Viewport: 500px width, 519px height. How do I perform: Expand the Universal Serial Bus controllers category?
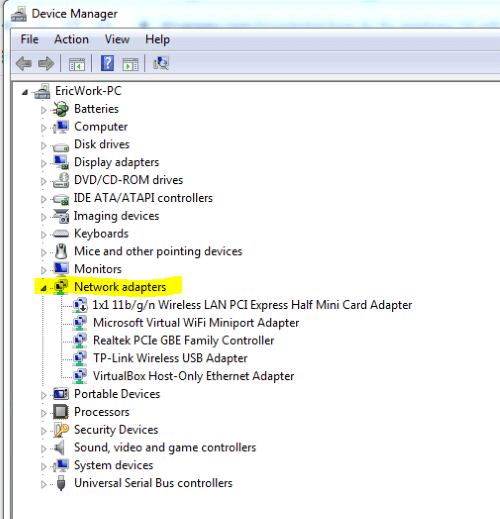(43, 484)
